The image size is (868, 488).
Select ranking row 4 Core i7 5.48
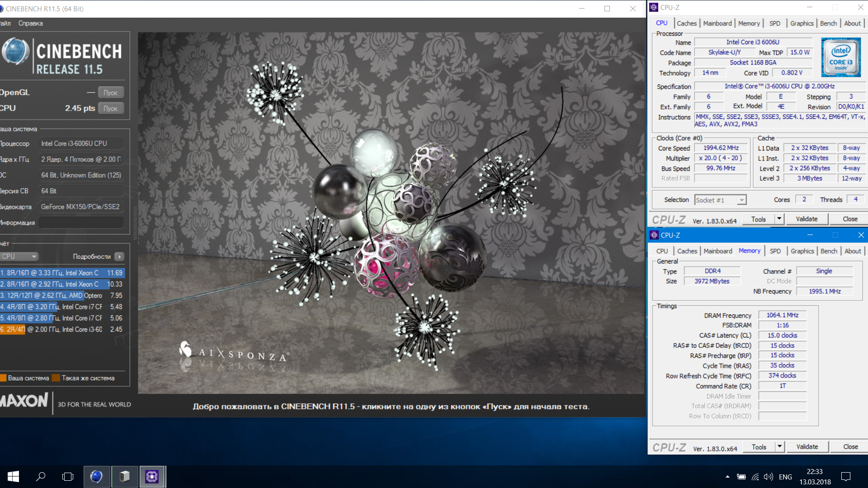click(62, 307)
